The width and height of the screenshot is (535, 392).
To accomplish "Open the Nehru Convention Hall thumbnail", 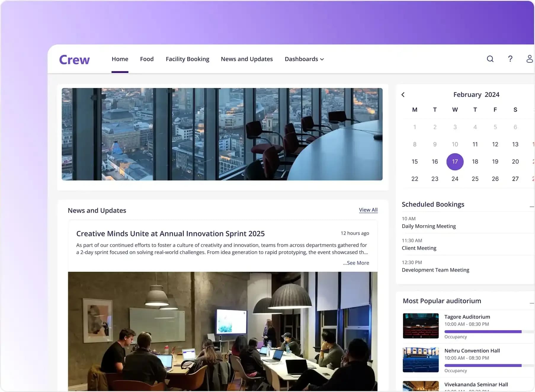I will (421, 359).
